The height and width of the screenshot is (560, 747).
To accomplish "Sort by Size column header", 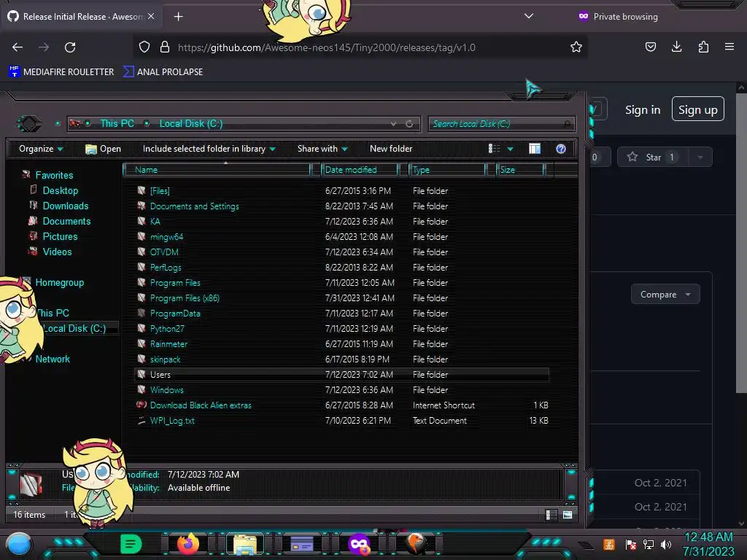I will click(520, 169).
